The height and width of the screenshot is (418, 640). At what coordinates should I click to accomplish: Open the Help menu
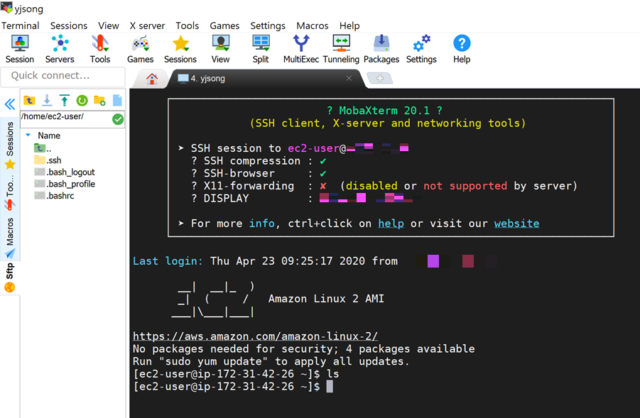pos(349,26)
